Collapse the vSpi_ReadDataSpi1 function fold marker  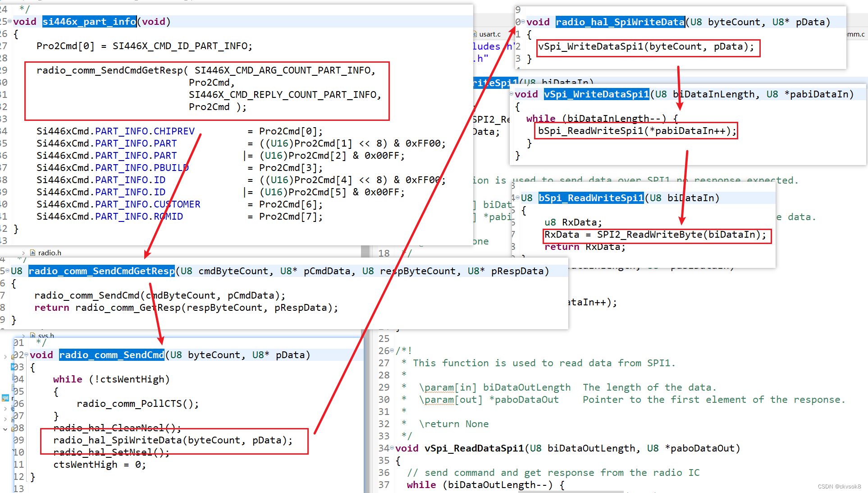(x=392, y=448)
